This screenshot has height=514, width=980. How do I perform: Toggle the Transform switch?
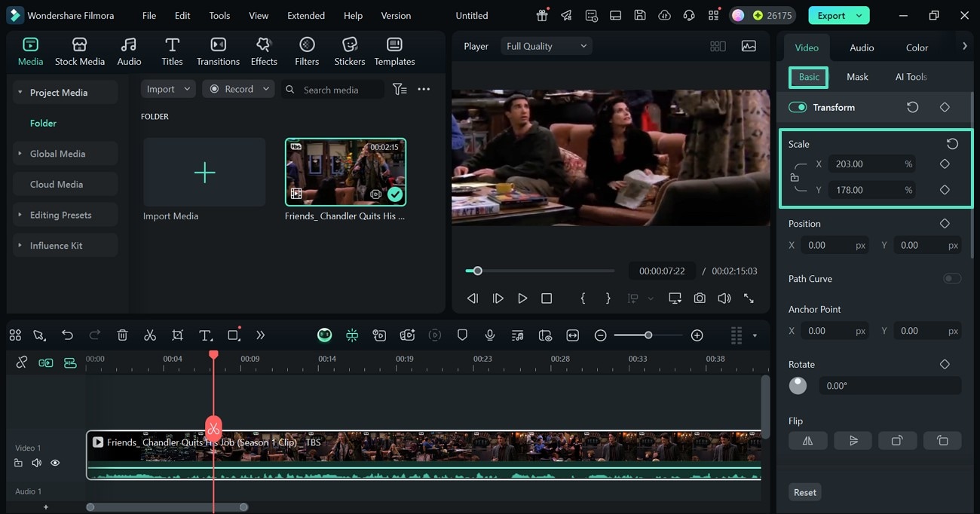point(798,107)
